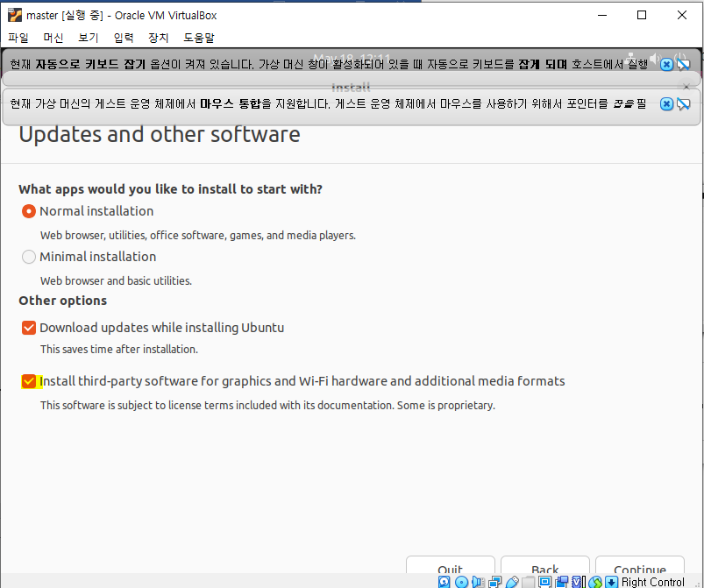
Task: Open the USB devices indicator
Action: pos(512,582)
